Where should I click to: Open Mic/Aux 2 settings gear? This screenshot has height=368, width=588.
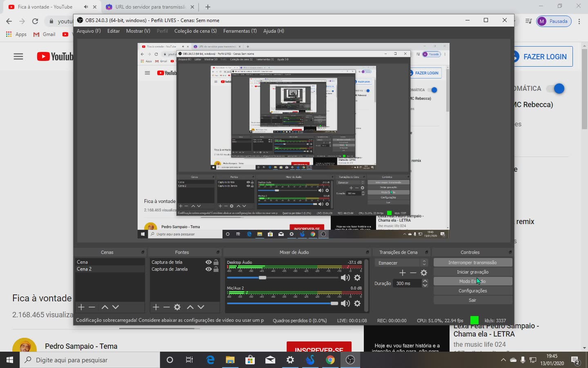[357, 303]
